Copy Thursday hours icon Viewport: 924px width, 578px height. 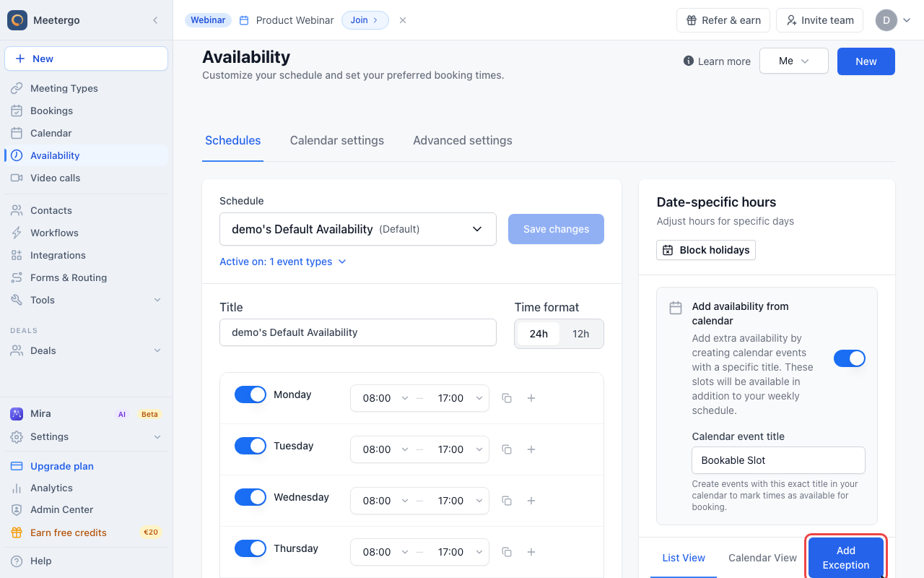coord(507,552)
